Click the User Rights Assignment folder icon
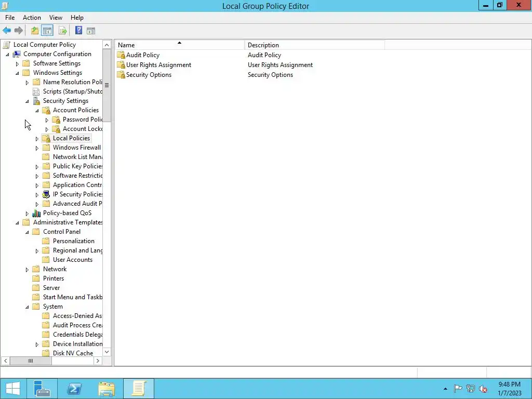532x399 pixels. [x=121, y=65]
